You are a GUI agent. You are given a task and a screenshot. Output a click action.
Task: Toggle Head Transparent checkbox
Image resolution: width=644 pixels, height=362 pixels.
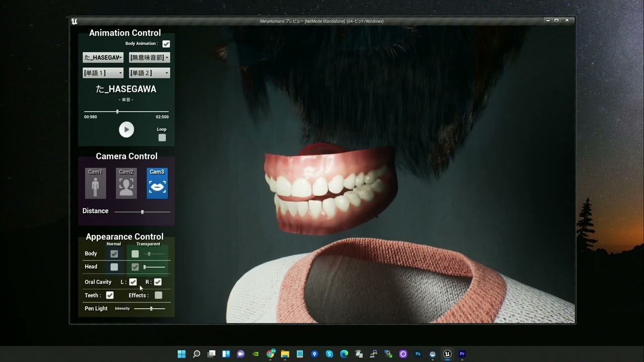[x=135, y=267]
